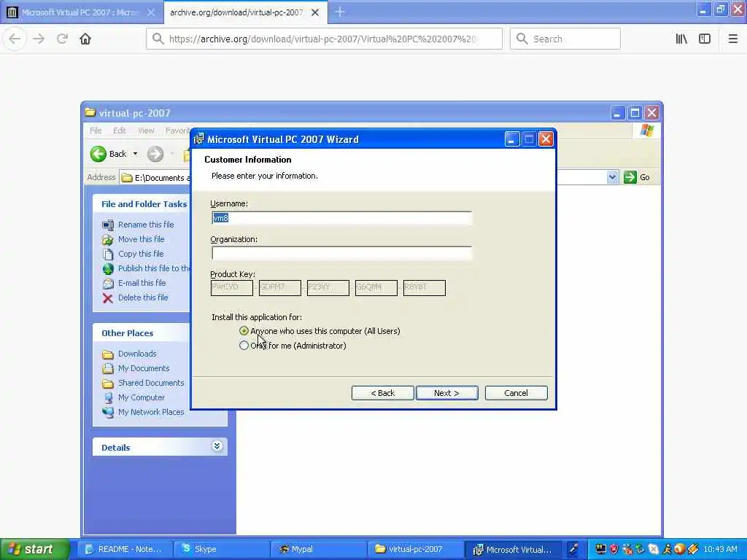Image resolution: width=747 pixels, height=560 pixels.
Task: Open View menu in virtual-pc-2007 window
Action: (146, 131)
